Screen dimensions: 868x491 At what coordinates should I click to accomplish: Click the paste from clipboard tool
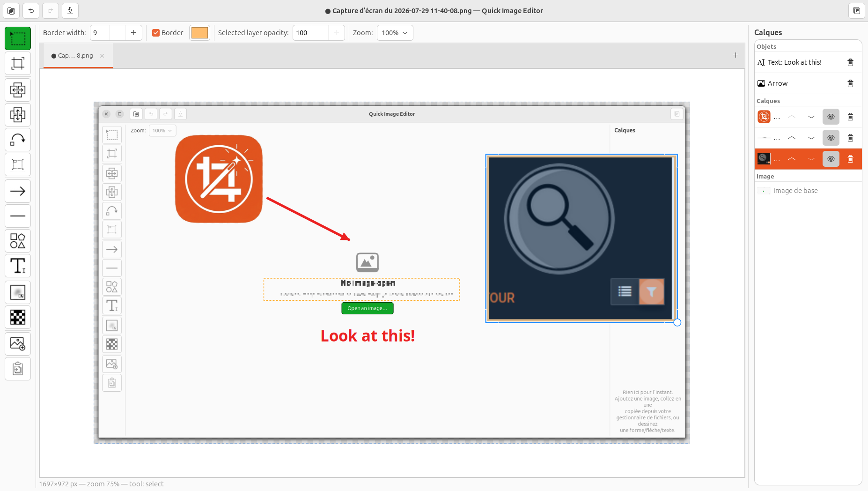(18, 369)
